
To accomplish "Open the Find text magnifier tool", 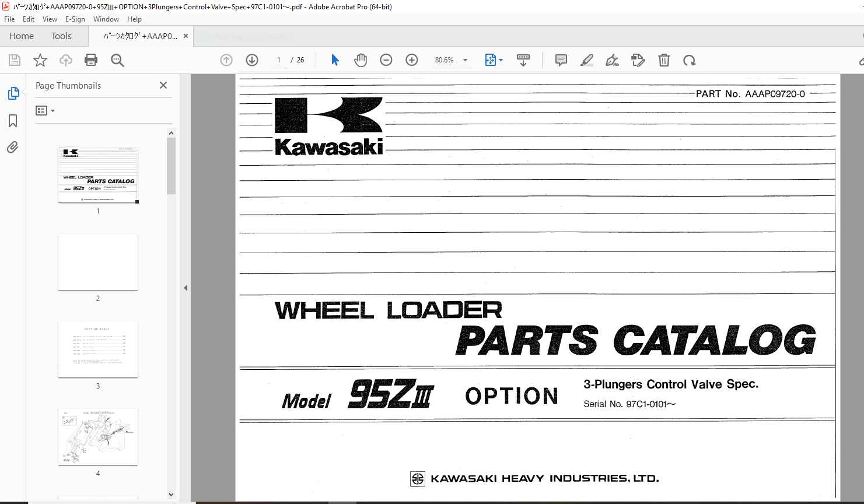I will [x=117, y=60].
